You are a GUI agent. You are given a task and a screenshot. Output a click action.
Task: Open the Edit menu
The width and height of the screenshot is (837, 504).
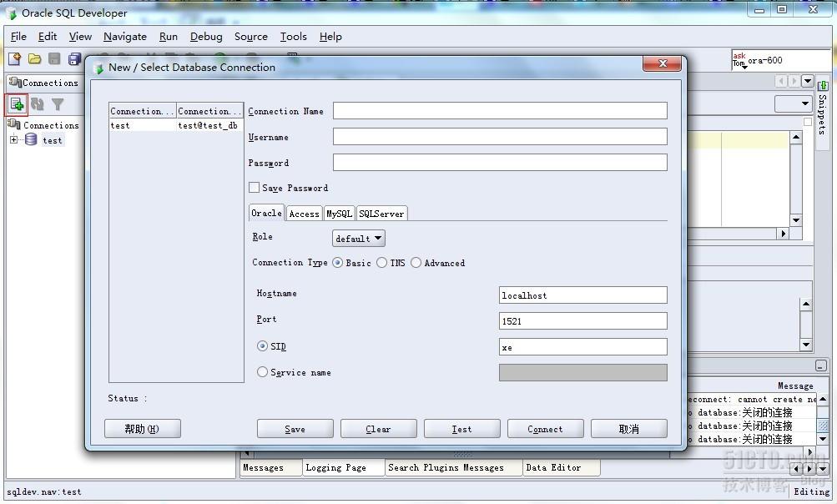(x=48, y=37)
